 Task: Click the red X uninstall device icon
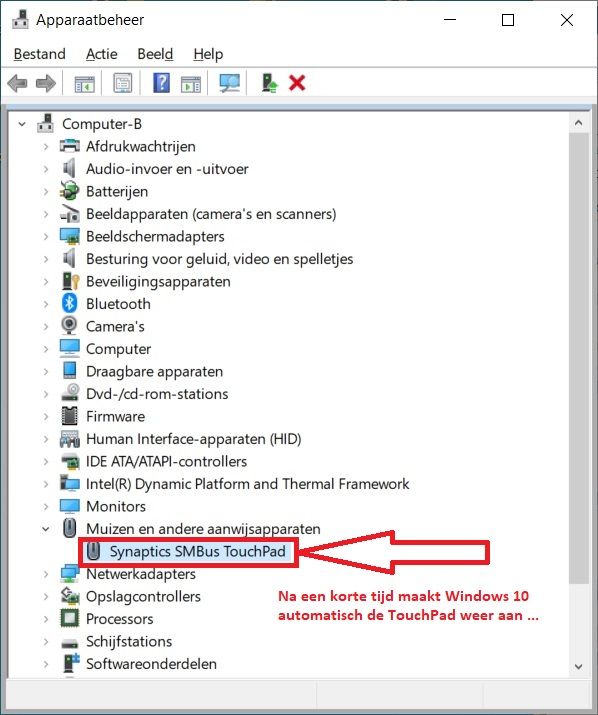(297, 83)
